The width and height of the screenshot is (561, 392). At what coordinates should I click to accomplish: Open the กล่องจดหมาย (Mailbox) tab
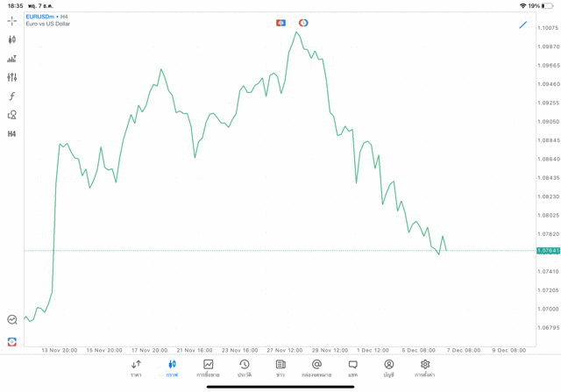[x=316, y=368]
